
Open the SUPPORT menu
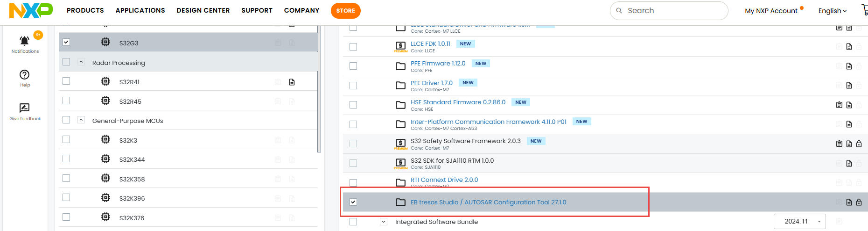click(x=257, y=10)
